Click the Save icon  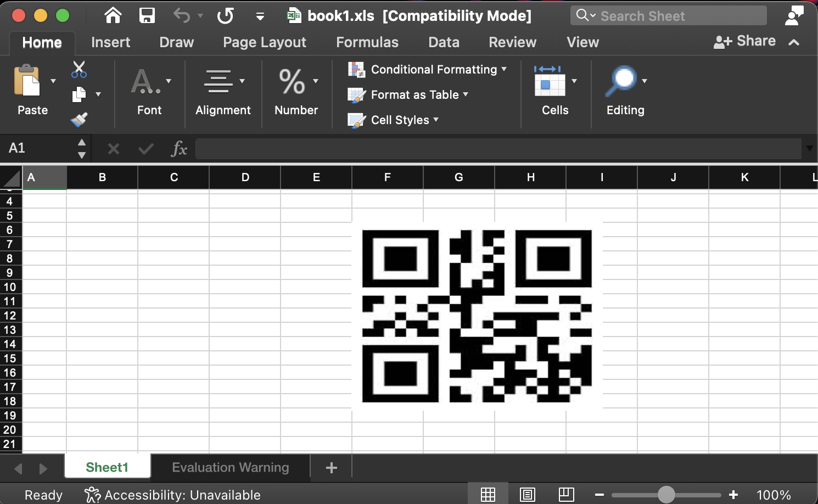click(147, 15)
